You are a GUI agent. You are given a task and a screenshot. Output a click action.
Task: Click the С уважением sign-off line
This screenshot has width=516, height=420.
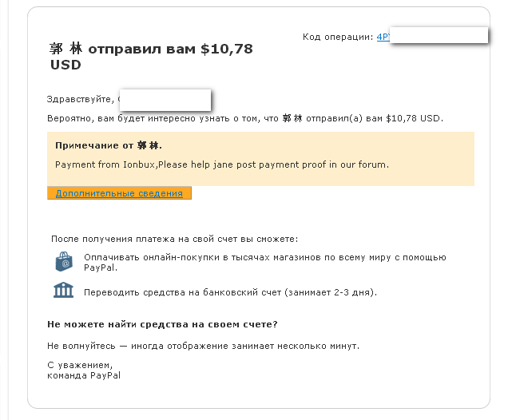(80, 365)
